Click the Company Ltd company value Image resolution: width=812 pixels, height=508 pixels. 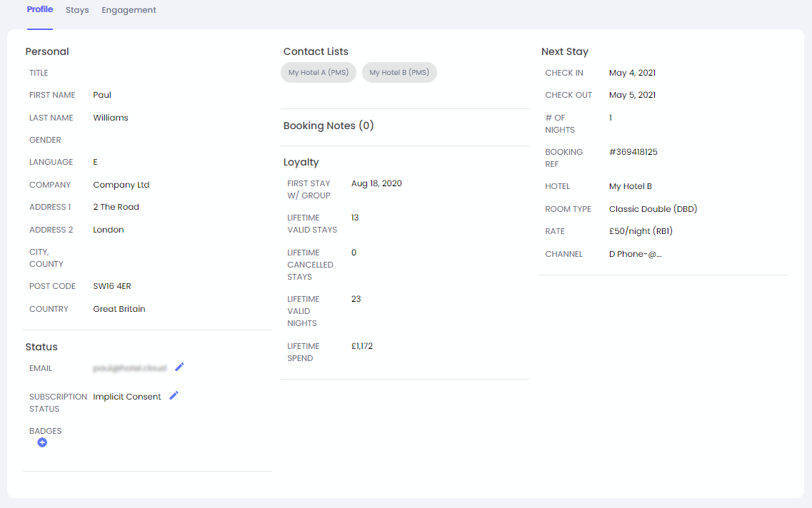121,185
